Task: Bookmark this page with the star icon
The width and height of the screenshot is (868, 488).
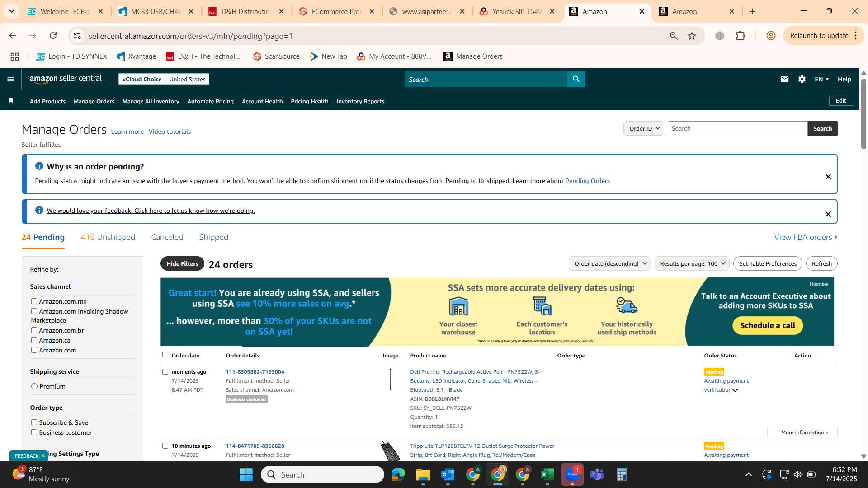Action: [x=692, y=36]
